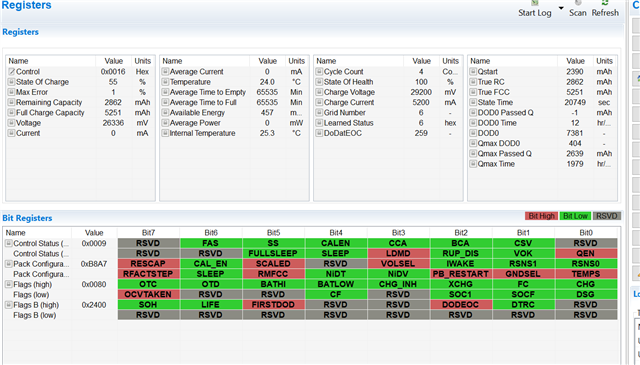Toggle the VOLSEL bit cell

pyautogui.click(x=398, y=263)
